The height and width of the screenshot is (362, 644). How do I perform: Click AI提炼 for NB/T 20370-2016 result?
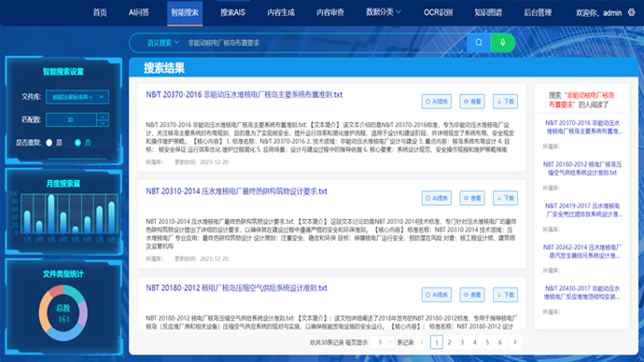(436, 102)
